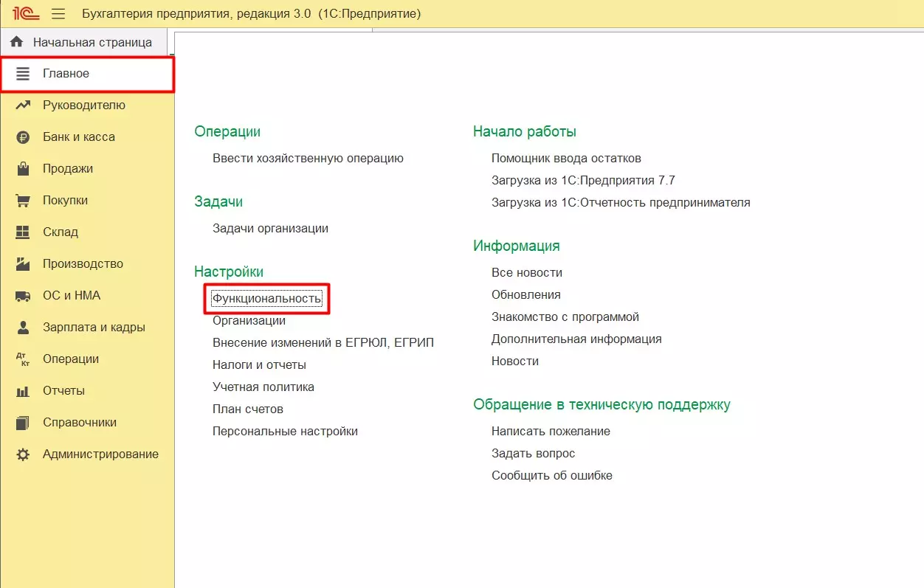Image resolution: width=924 pixels, height=588 pixels.
Task: Select the Главное section
Action: click(87, 74)
